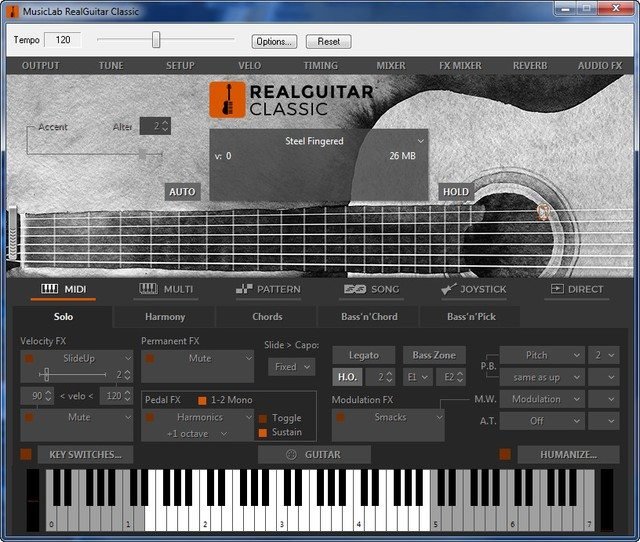Open the TUNE menu tab
Screen dimensions: 640x542
point(111,66)
